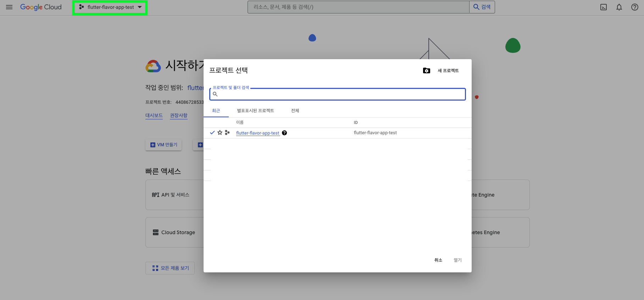Viewport: 644px width, 300px height.
Task: Activate Cloud Shell terminal icon
Action: click(604, 7)
